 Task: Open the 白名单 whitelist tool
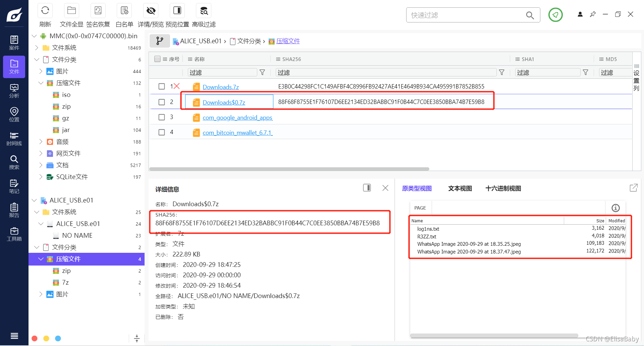(124, 11)
